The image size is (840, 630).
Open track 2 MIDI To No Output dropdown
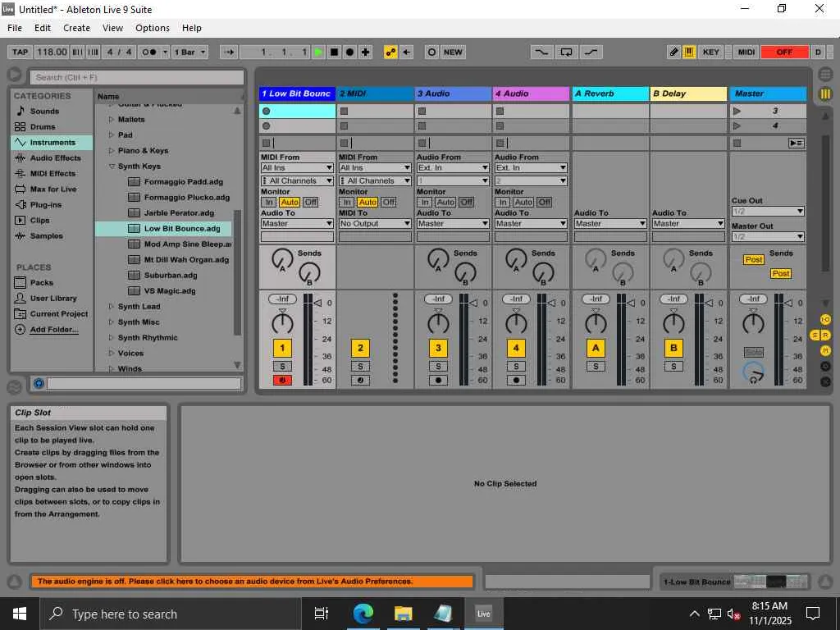[375, 223]
